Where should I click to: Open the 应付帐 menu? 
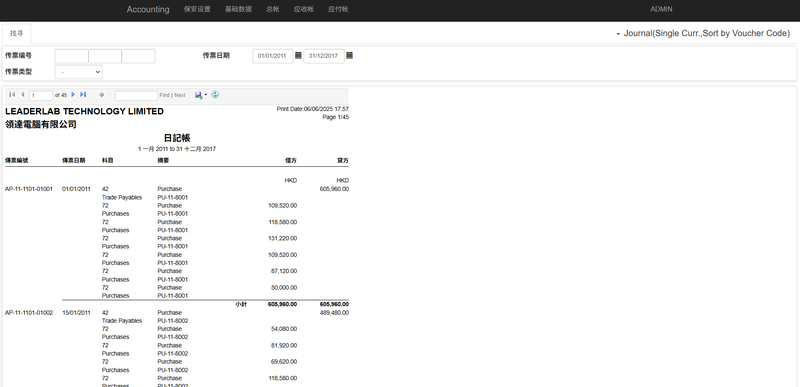pyautogui.click(x=338, y=9)
